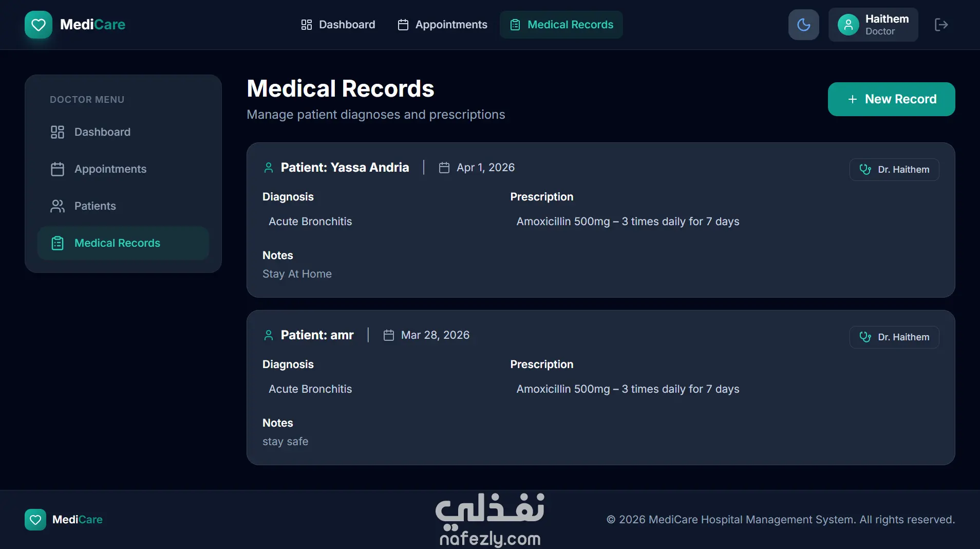Viewport: 980px width, 549px height.
Task: Open Appointments in the top navigation
Action: [x=443, y=25]
